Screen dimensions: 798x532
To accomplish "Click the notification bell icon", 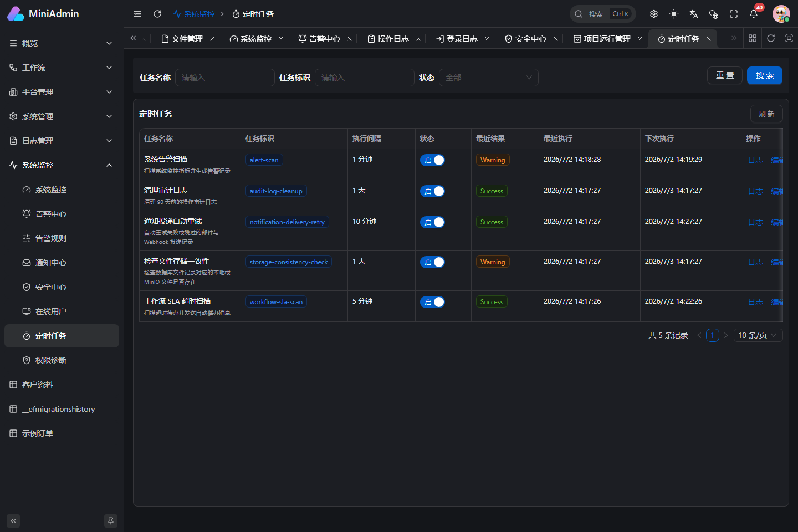I will [x=754, y=14].
